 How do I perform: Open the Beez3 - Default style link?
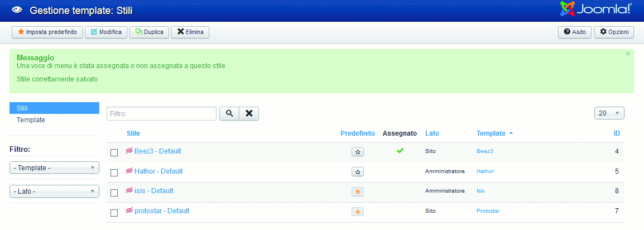158,151
